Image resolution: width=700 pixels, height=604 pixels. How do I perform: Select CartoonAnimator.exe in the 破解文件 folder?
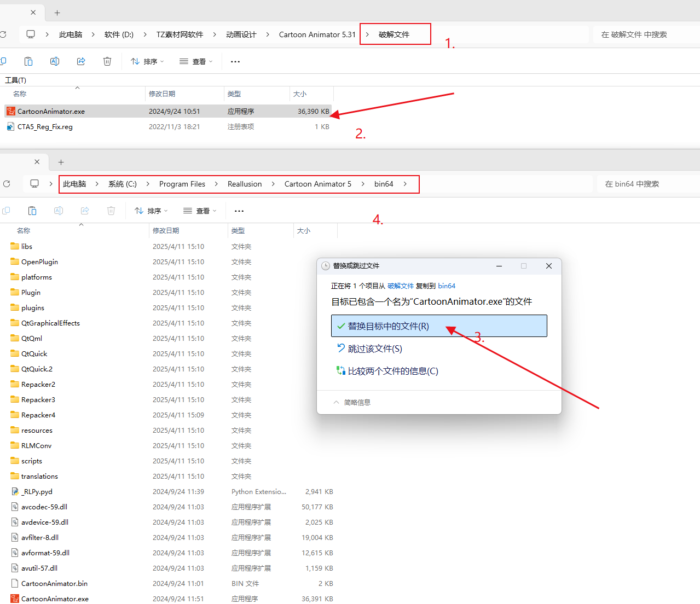tap(168, 111)
